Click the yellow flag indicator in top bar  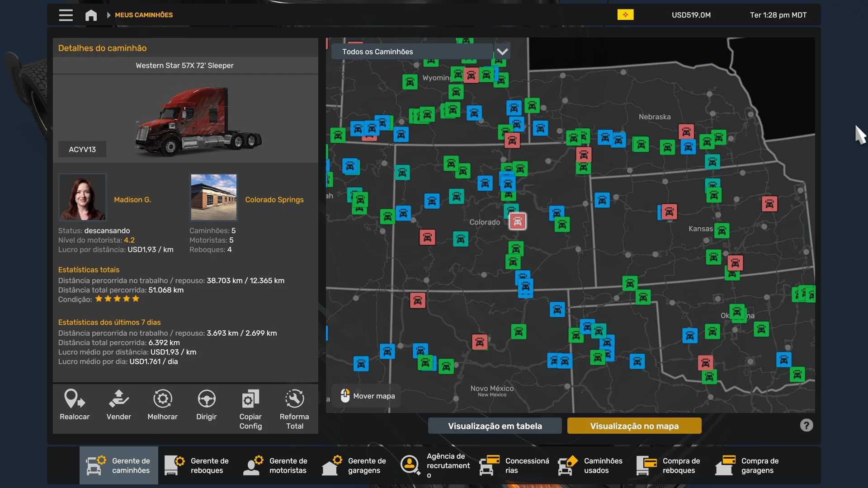coord(625,15)
